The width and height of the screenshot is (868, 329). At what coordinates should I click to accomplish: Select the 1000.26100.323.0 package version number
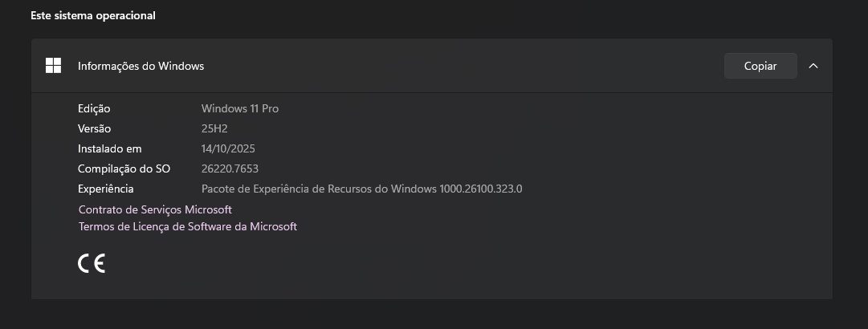pyautogui.click(x=481, y=189)
